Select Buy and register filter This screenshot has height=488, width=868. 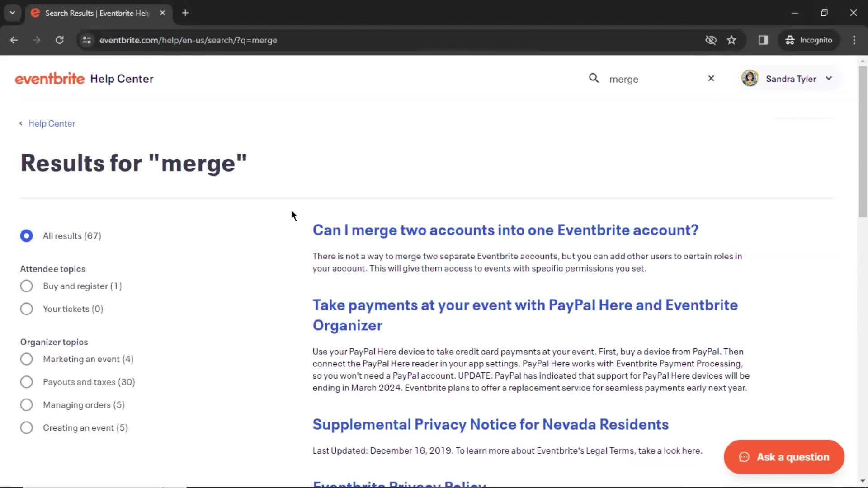point(26,286)
